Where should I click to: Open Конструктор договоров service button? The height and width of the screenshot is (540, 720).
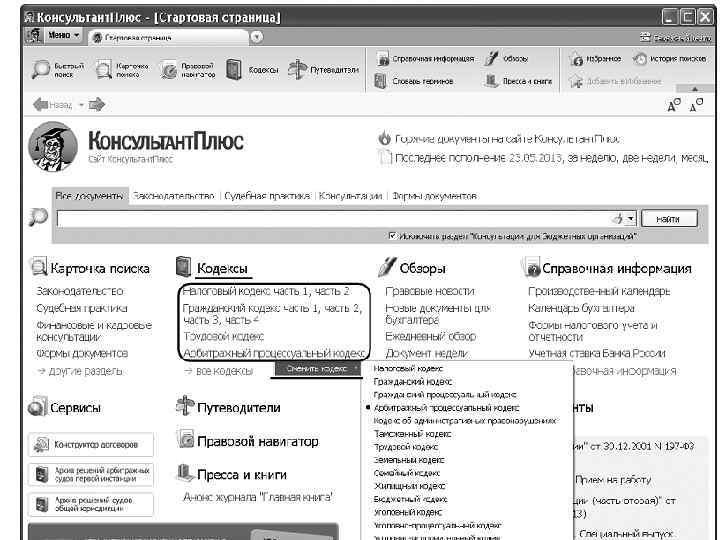click(90, 444)
